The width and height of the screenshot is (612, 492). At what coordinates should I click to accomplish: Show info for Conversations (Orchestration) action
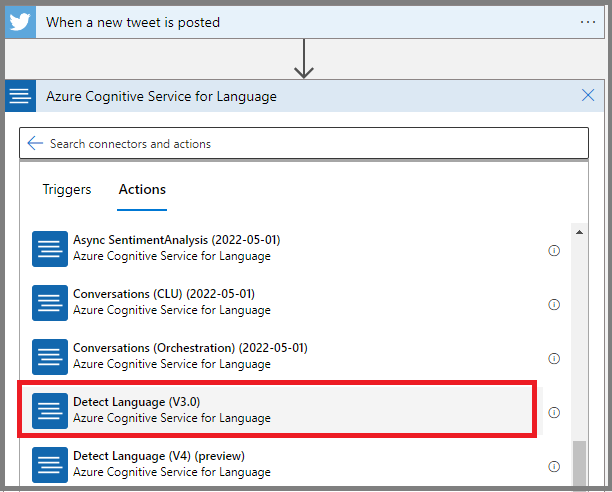pyautogui.click(x=554, y=358)
